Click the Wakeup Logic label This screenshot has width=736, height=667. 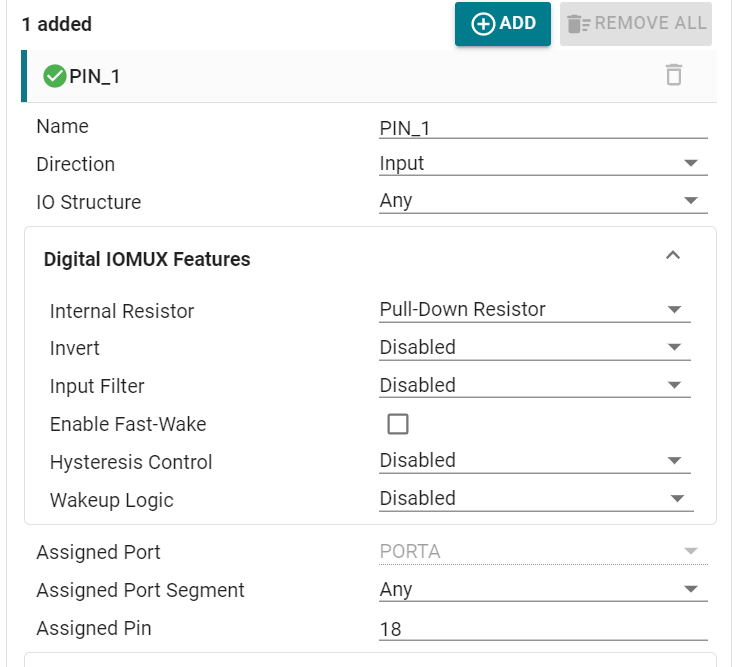pos(112,500)
